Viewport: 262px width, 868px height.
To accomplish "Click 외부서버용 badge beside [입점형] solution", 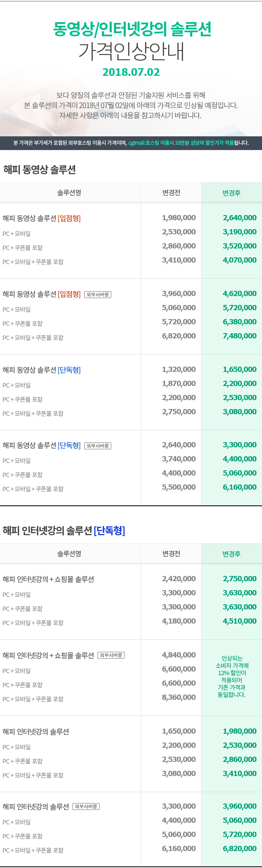I will [x=98, y=294].
